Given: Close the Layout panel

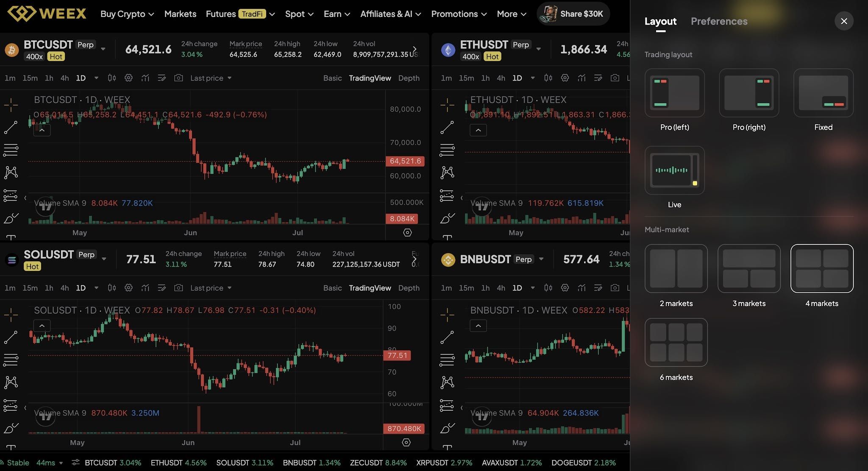Looking at the screenshot, I should tap(844, 21).
